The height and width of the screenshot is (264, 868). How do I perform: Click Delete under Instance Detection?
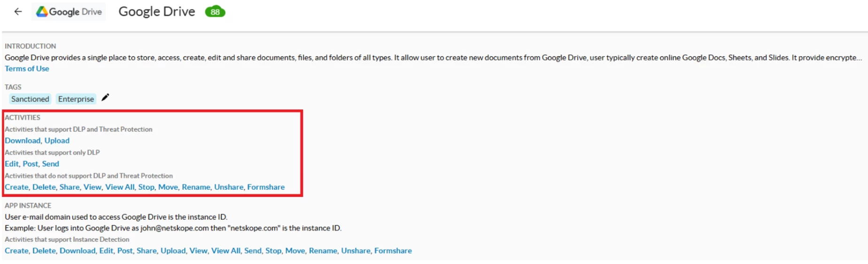44,251
